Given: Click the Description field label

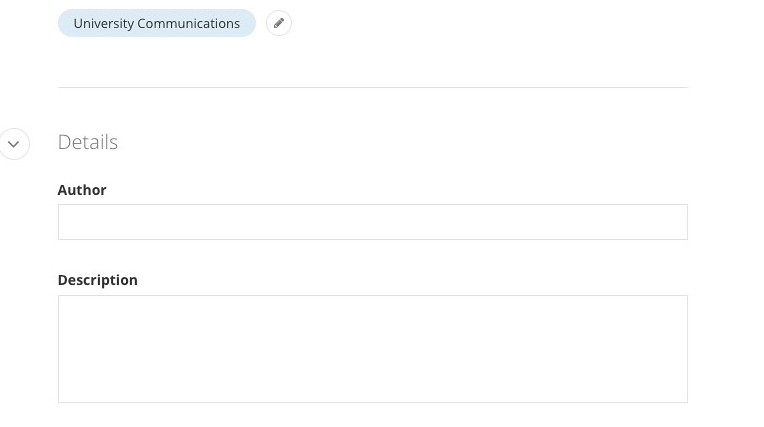Looking at the screenshot, I should pos(98,280).
